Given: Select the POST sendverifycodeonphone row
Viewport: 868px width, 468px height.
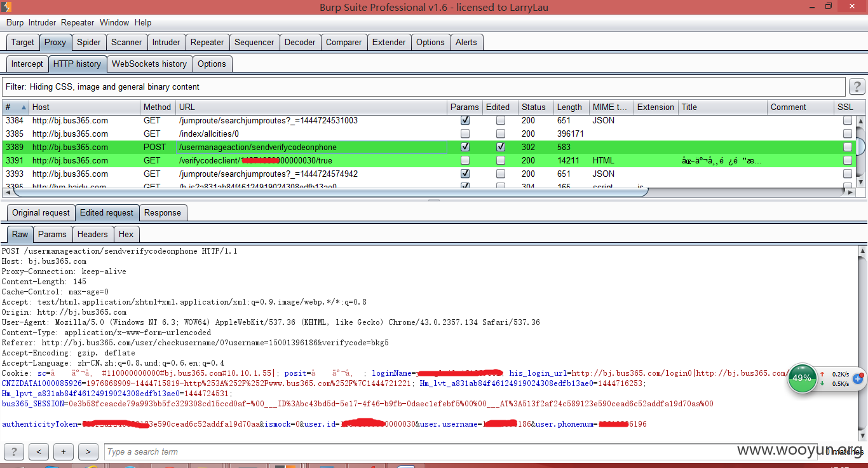Looking at the screenshot, I should tap(429, 147).
